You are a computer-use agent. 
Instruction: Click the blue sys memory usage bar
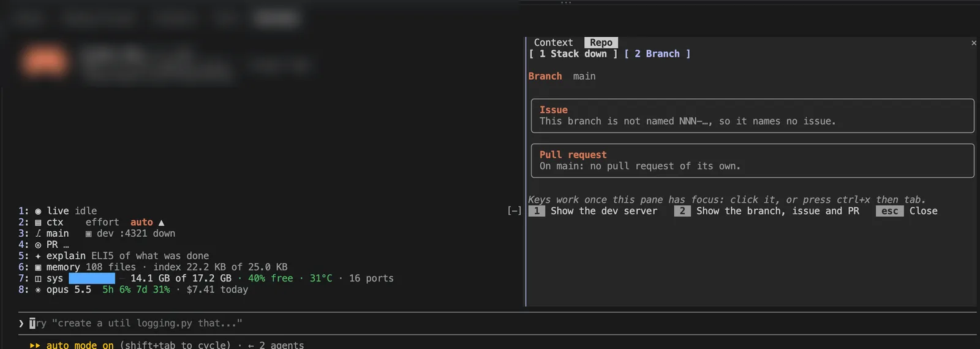tap(92, 278)
